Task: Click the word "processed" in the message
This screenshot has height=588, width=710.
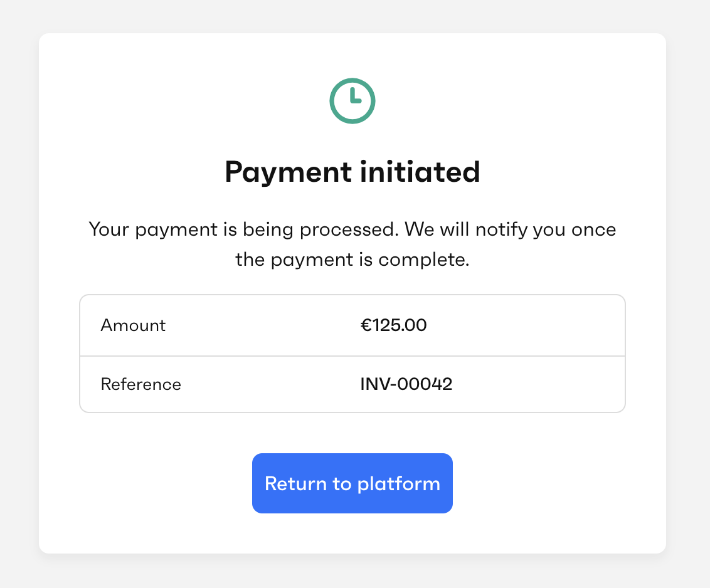Action: point(349,230)
